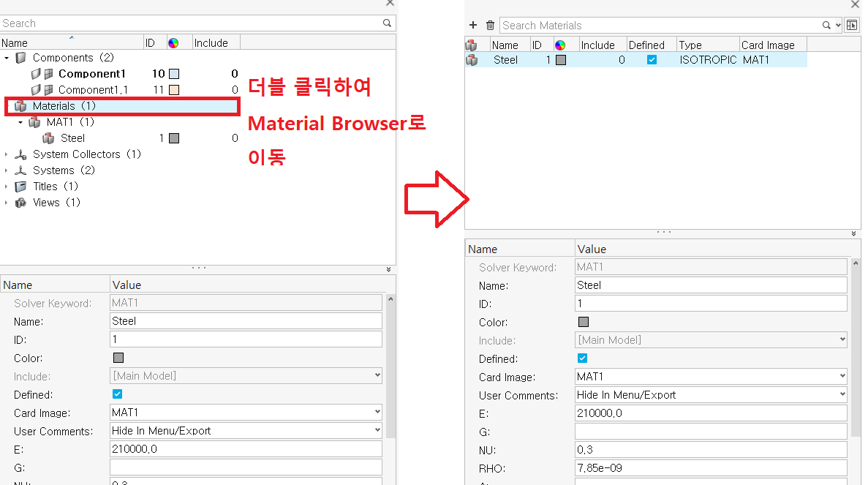Click Steel color swatch in left tree
The width and height of the screenshot is (868, 485).
(x=174, y=138)
